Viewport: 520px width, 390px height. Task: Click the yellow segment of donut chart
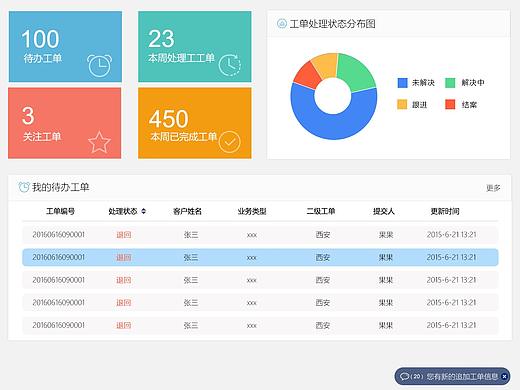click(x=326, y=65)
